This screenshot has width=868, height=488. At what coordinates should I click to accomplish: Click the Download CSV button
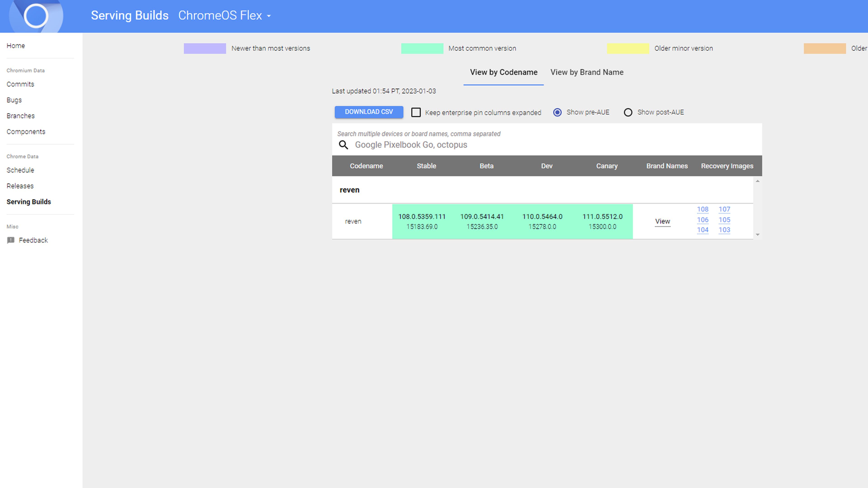pyautogui.click(x=369, y=112)
